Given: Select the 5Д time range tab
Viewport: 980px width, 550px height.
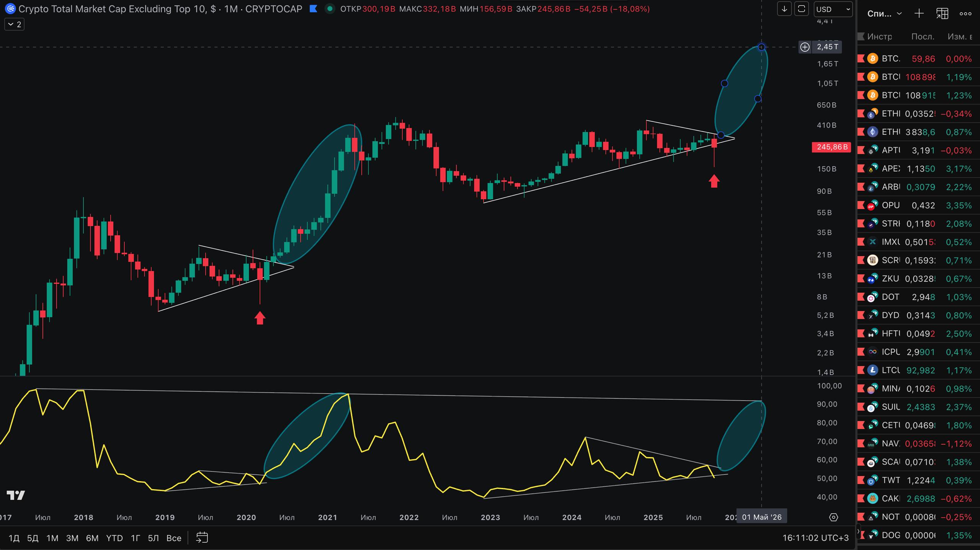Looking at the screenshot, I should [33, 538].
